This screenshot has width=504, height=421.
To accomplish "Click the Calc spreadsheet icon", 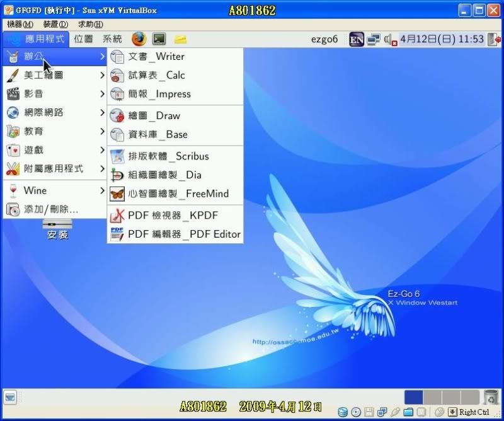I will pyautogui.click(x=117, y=75).
